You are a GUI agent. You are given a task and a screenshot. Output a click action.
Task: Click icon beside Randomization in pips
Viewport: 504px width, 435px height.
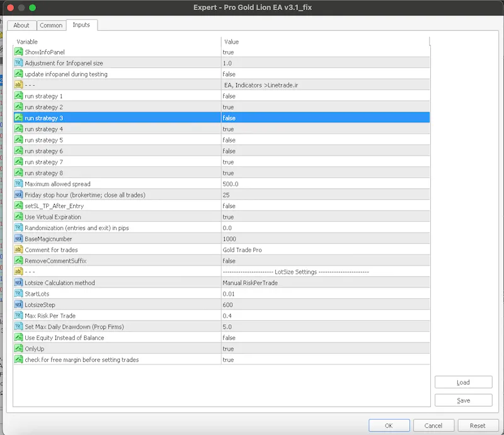pyautogui.click(x=19, y=228)
